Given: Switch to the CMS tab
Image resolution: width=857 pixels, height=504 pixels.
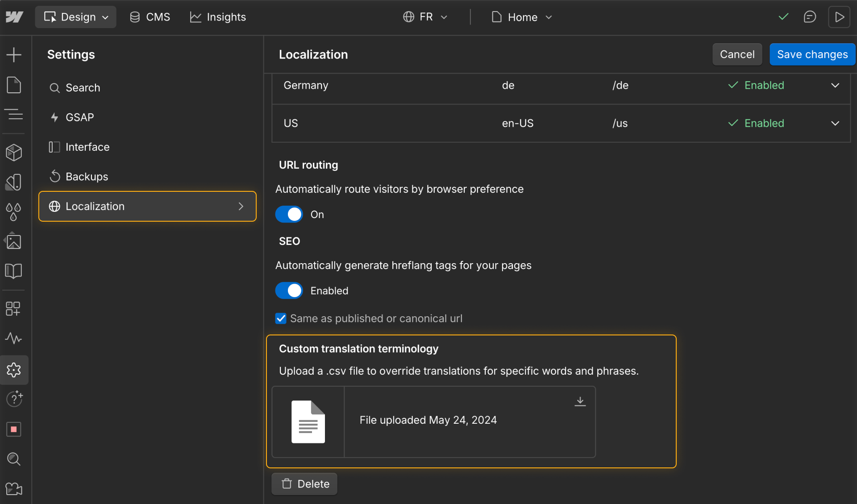Looking at the screenshot, I should 150,17.
